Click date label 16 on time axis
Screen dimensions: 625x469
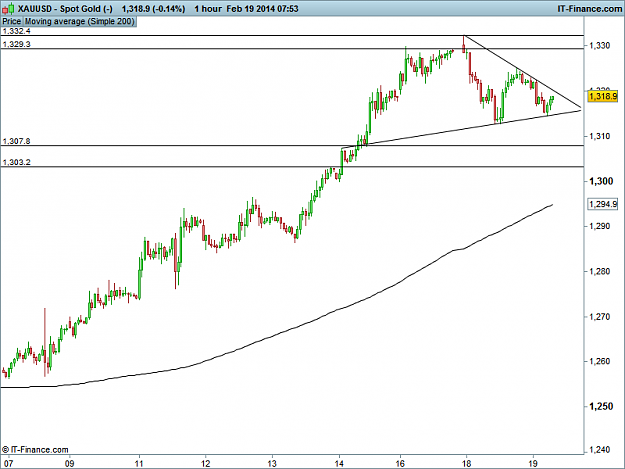[400, 463]
